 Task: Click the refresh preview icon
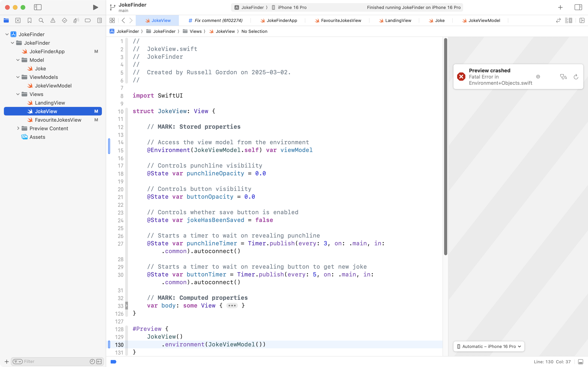576,77
